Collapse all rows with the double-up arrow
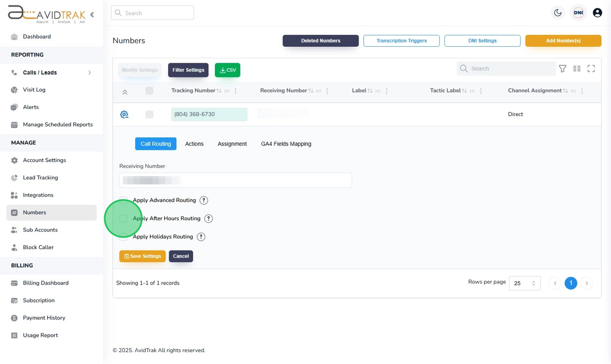Screen dimensions: 611x364 [x=125, y=92]
